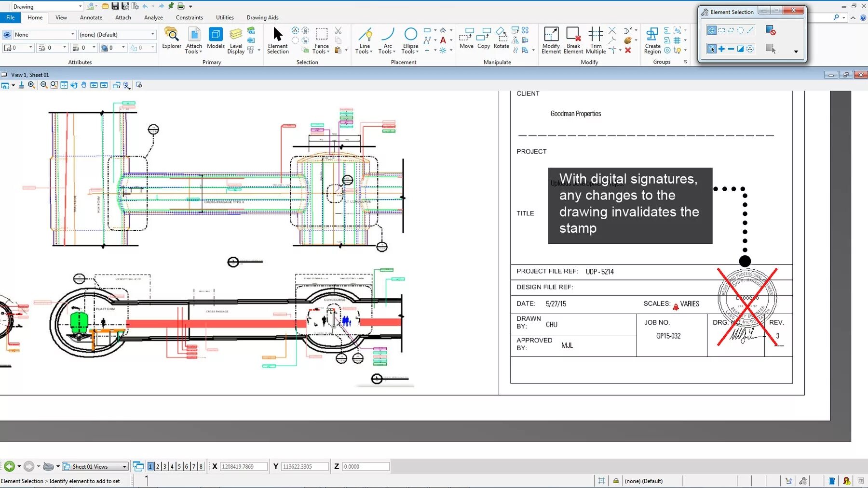
Task: Choose the Trim Multiple tool
Action: pyautogui.click(x=596, y=41)
